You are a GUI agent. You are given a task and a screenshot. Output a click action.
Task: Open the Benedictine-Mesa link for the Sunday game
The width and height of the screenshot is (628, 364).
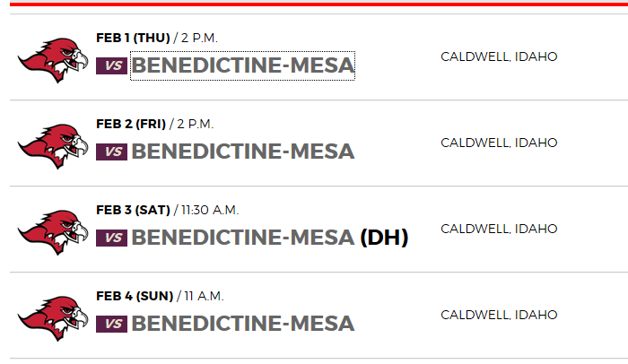[x=242, y=324]
